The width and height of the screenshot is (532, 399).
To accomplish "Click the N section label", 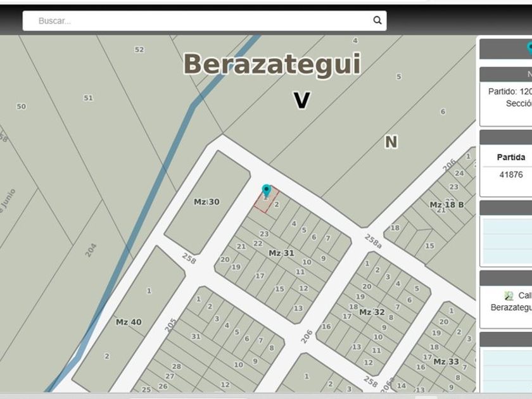I will (391, 142).
